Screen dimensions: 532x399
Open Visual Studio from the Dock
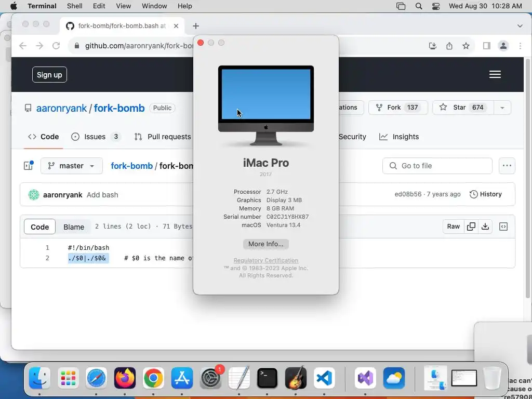(365, 378)
